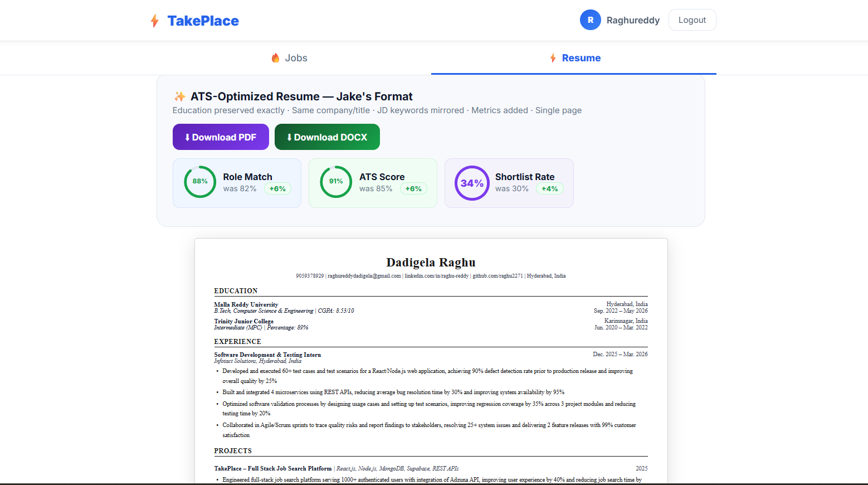The width and height of the screenshot is (868, 485).
Task: Click the ATS Score card title
Action: 382,177
